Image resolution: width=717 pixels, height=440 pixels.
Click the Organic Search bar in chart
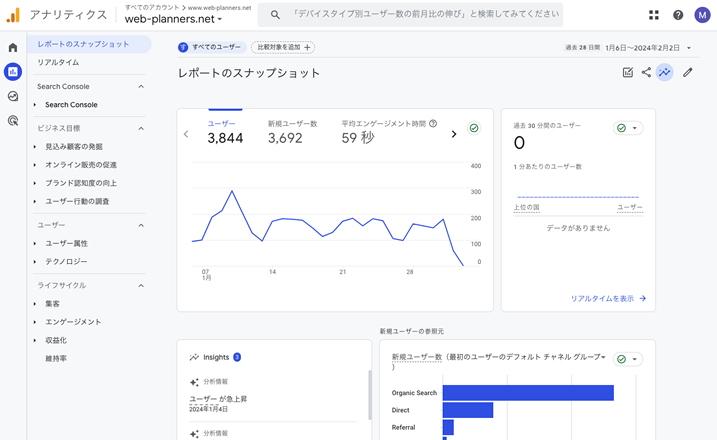[527, 393]
